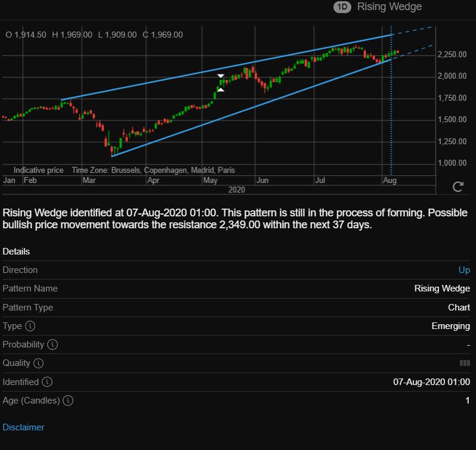Viewport: 476px width, 450px height.
Task: Open the Identified info icon
Action: click(47, 382)
